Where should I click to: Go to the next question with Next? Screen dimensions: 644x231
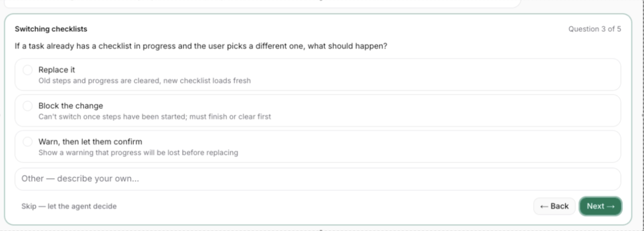click(x=601, y=206)
